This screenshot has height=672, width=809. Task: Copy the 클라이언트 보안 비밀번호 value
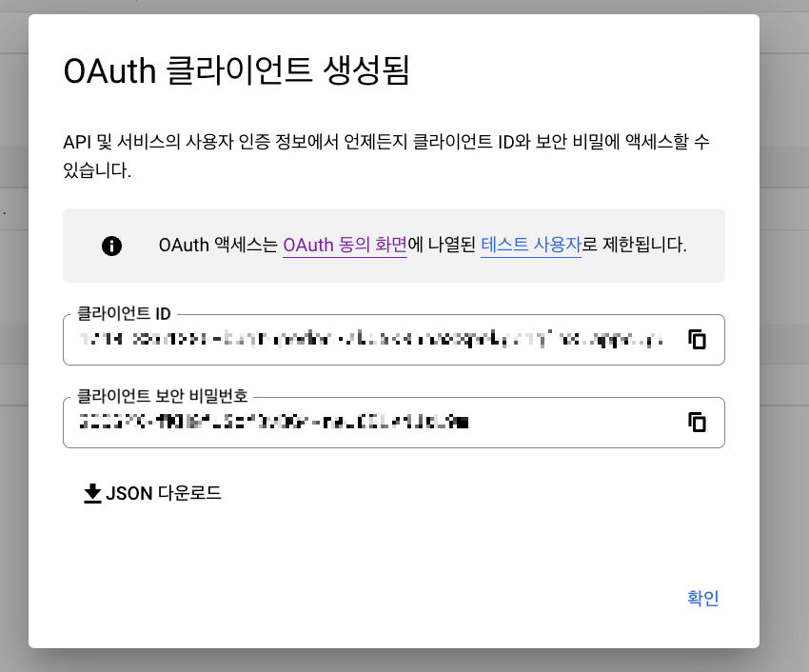click(697, 423)
